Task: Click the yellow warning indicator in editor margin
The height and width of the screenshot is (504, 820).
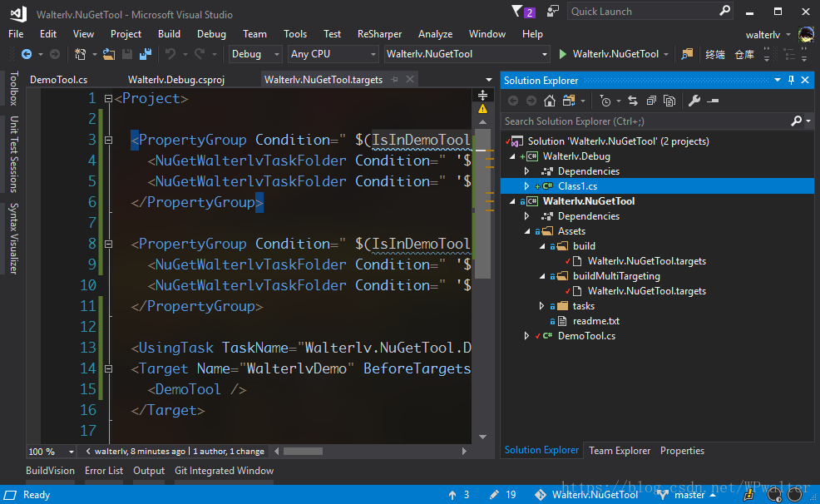Action: [x=482, y=109]
